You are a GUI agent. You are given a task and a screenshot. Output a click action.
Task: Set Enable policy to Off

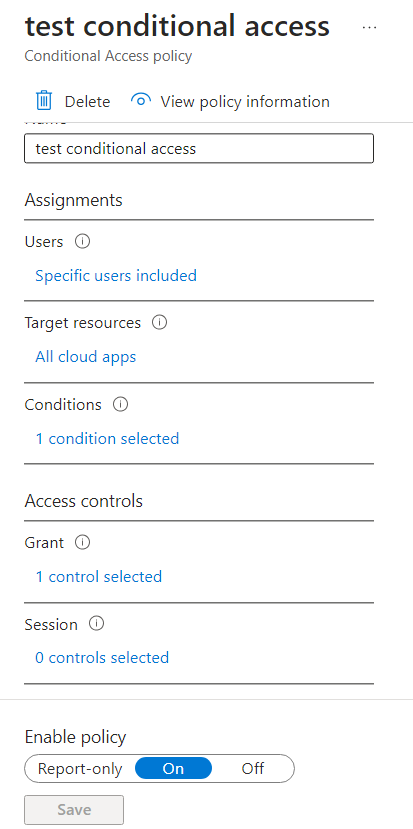[253, 768]
